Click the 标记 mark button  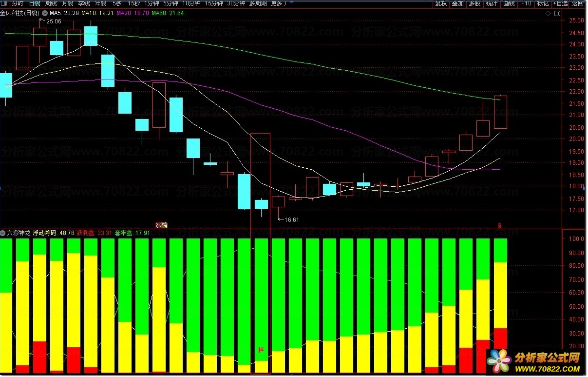coord(543,3)
